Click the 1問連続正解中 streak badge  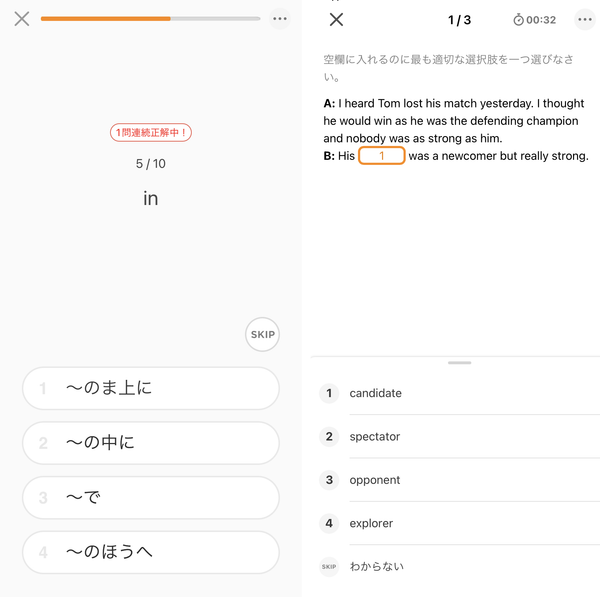(x=151, y=132)
